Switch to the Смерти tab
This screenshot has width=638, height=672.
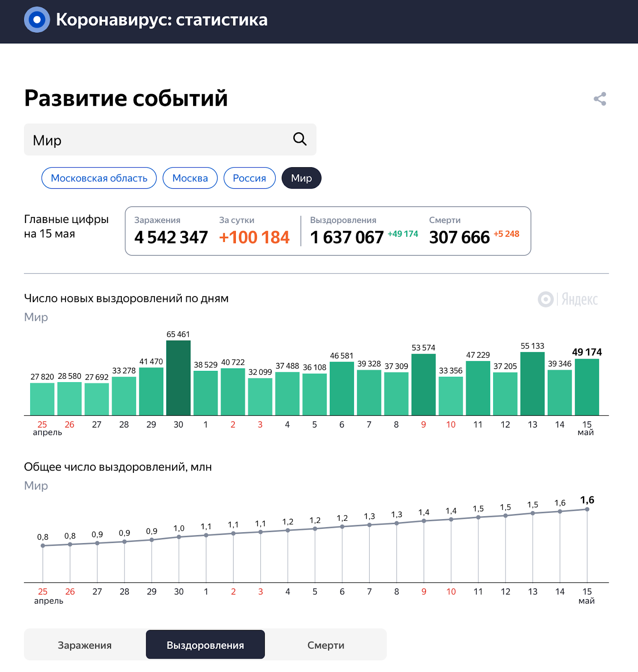tap(326, 645)
